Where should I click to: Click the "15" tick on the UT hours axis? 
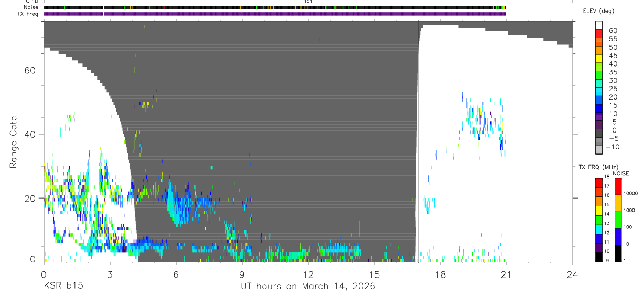tap(374, 273)
